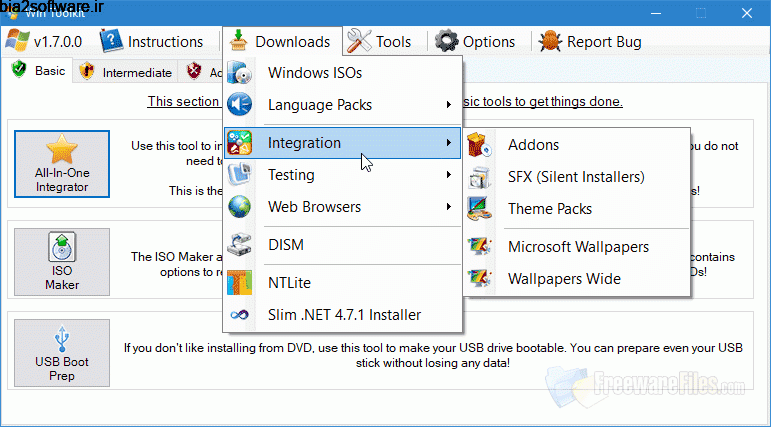Switch to the Intermediate tab

[x=126, y=72]
